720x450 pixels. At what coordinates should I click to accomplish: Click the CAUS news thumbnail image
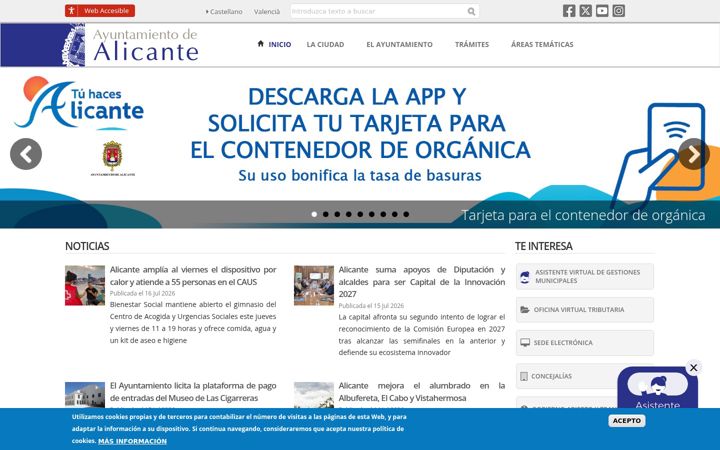pos(85,285)
